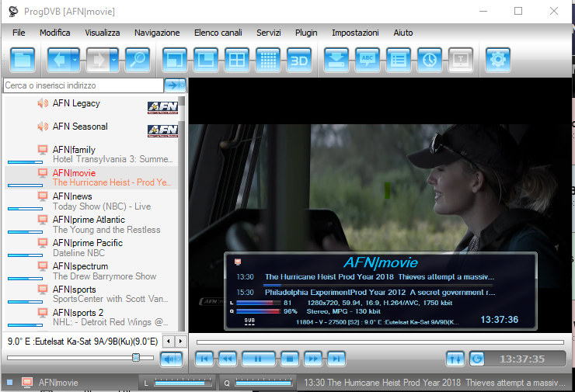This screenshot has height=392, width=575.
Task: Select AFN Legacy radio channel
Action: click(92, 106)
